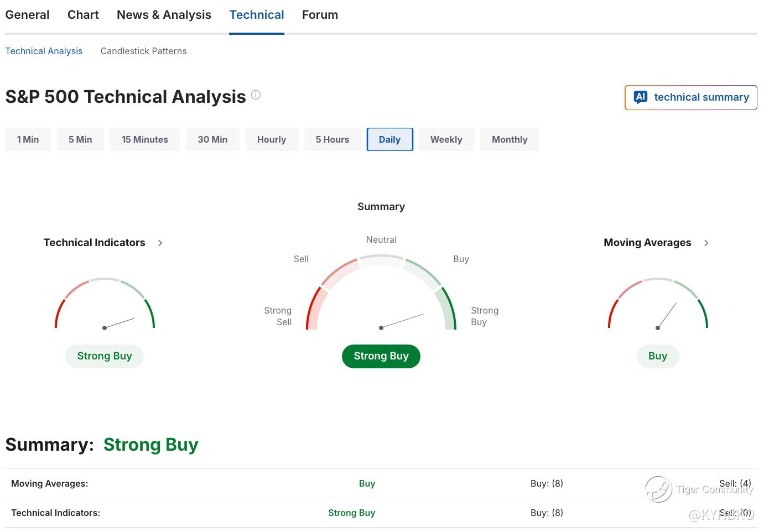
Task: Click info icon beside S&P 500 Technical Analysis
Action: coord(256,95)
